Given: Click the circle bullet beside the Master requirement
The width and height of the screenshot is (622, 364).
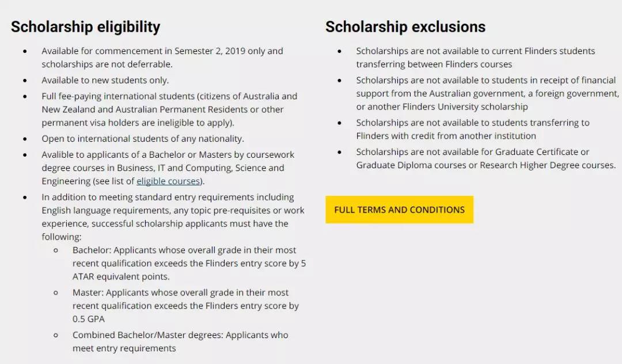Looking at the screenshot, I should (x=56, y=293).
